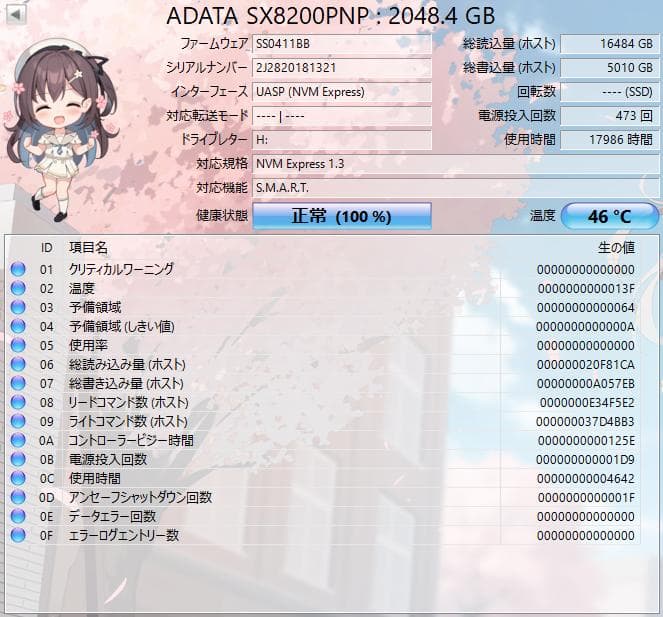Screen dimensions: 663x617
Task: Click raw value 00000020F81CA
Action: click(x=586, y=365)
